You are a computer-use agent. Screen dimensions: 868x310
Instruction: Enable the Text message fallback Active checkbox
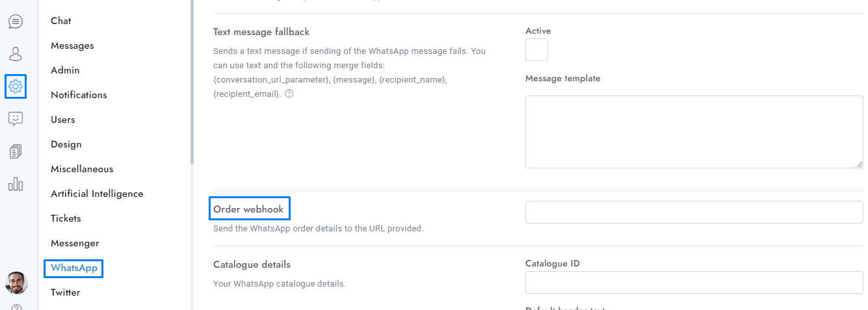pyautogui.click(x=536, y=50)
